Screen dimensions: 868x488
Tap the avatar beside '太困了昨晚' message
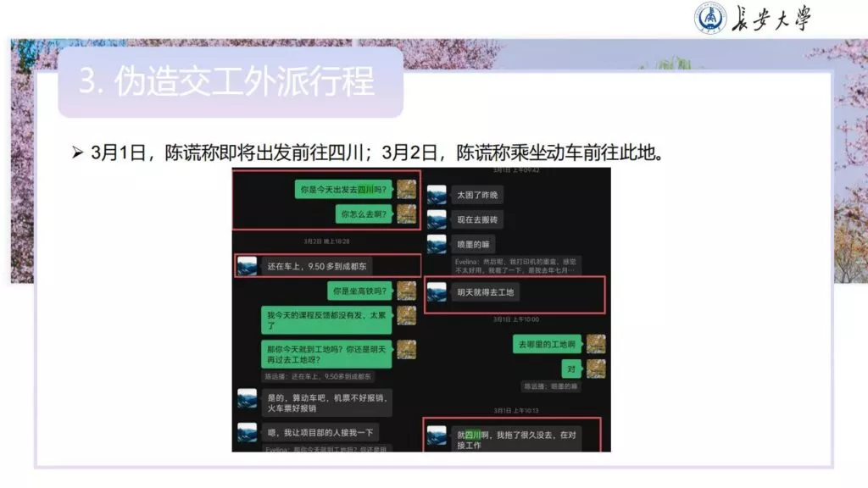(x=437, y=195)
